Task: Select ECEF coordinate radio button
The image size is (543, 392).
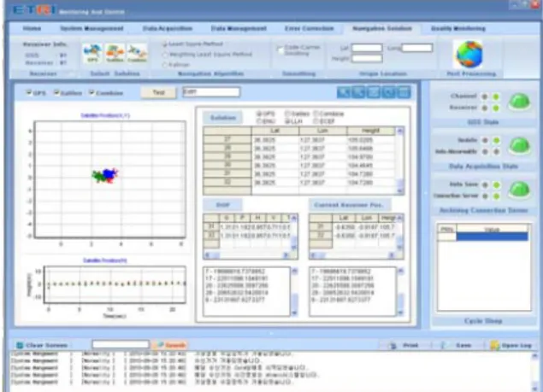Action: [316, 121]
